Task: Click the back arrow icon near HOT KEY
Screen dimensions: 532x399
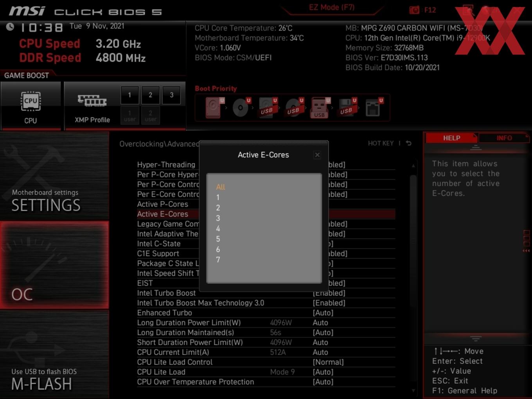Action: point(409,143)
